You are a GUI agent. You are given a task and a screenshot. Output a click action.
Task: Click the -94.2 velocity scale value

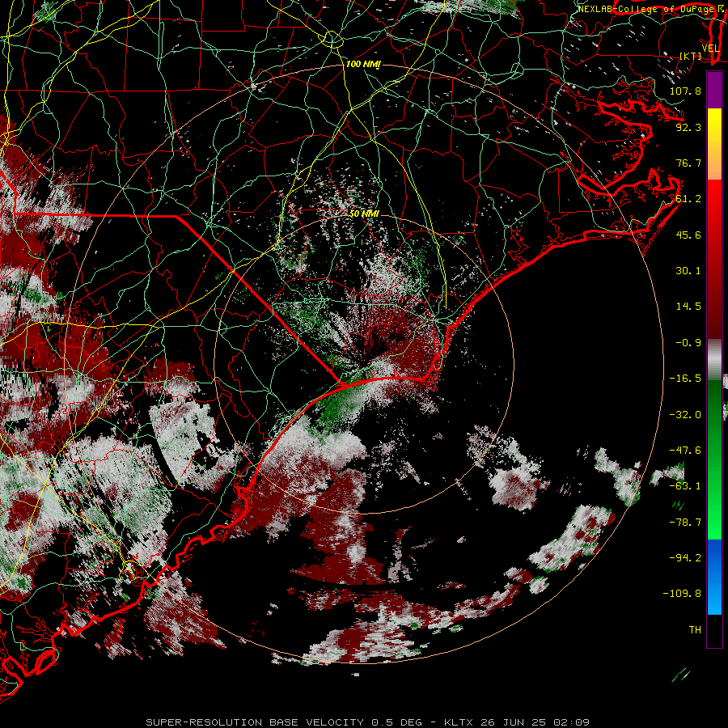[685, 558]
